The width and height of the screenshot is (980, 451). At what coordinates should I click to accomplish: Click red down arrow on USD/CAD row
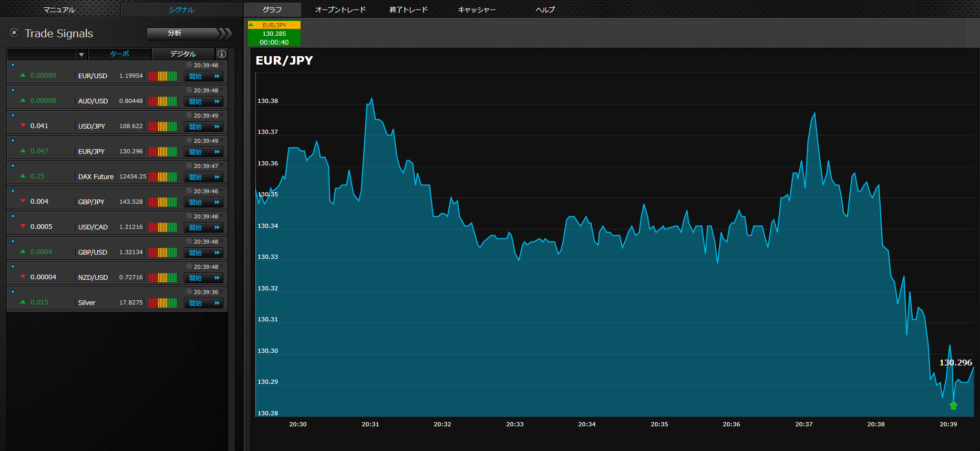[23, 226]
